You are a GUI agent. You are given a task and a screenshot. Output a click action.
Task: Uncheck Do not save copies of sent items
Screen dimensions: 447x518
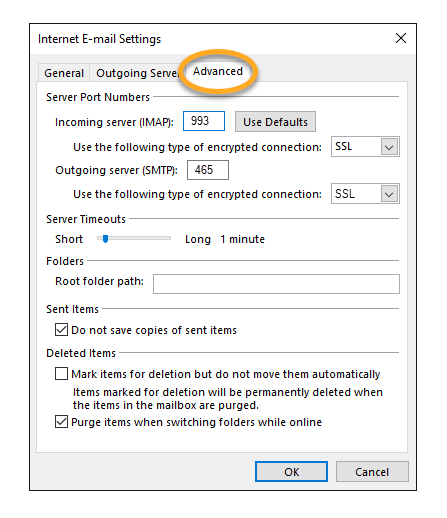coord(61,330)
